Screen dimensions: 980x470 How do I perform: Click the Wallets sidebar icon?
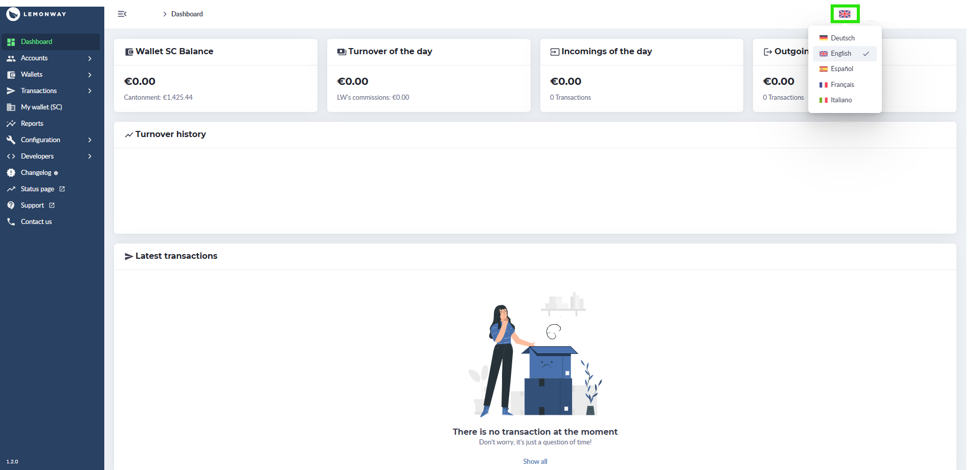point(11,75)
